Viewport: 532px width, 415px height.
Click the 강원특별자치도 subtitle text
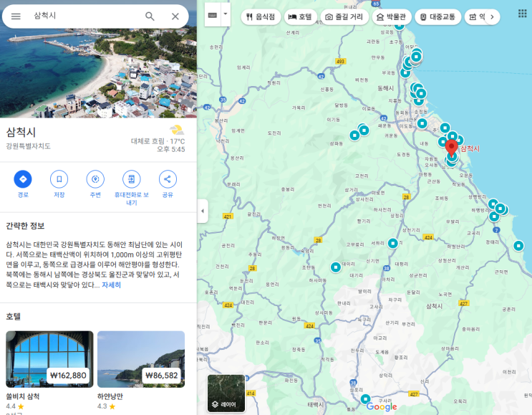point(28,146)
